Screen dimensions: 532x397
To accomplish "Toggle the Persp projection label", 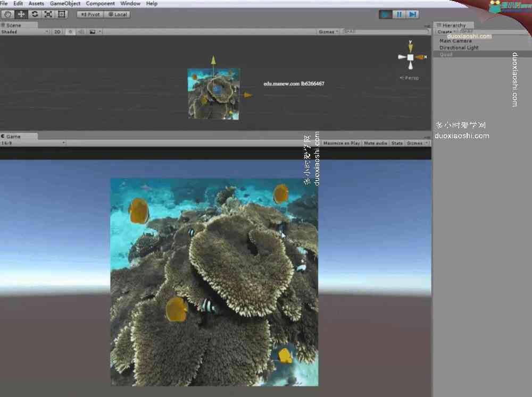I will coord(409,78).
